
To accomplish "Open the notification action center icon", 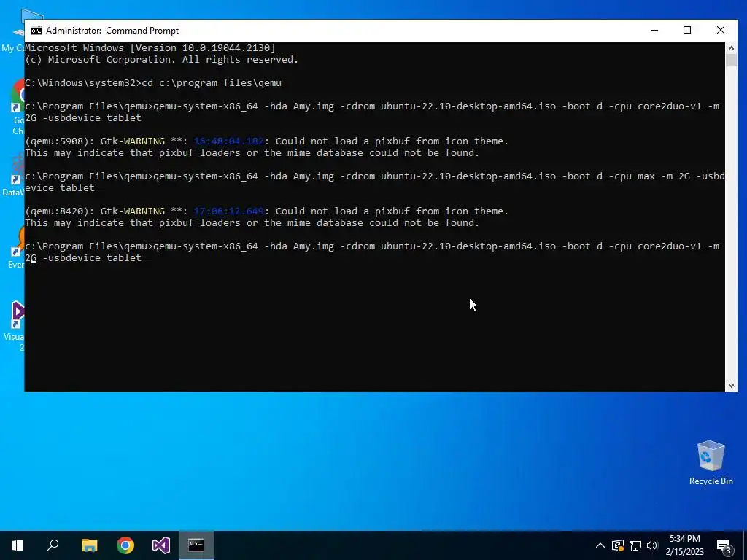I will point(724,545).
